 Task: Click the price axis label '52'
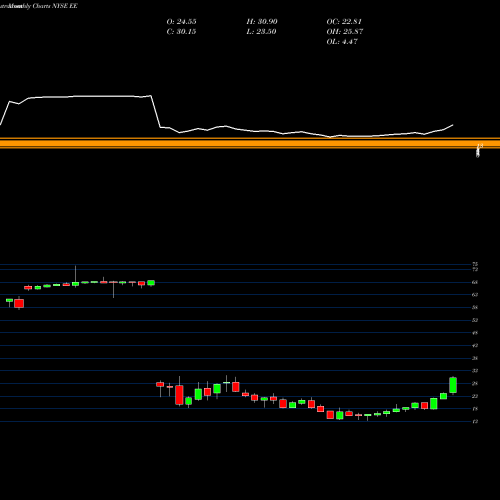point(475,320)
